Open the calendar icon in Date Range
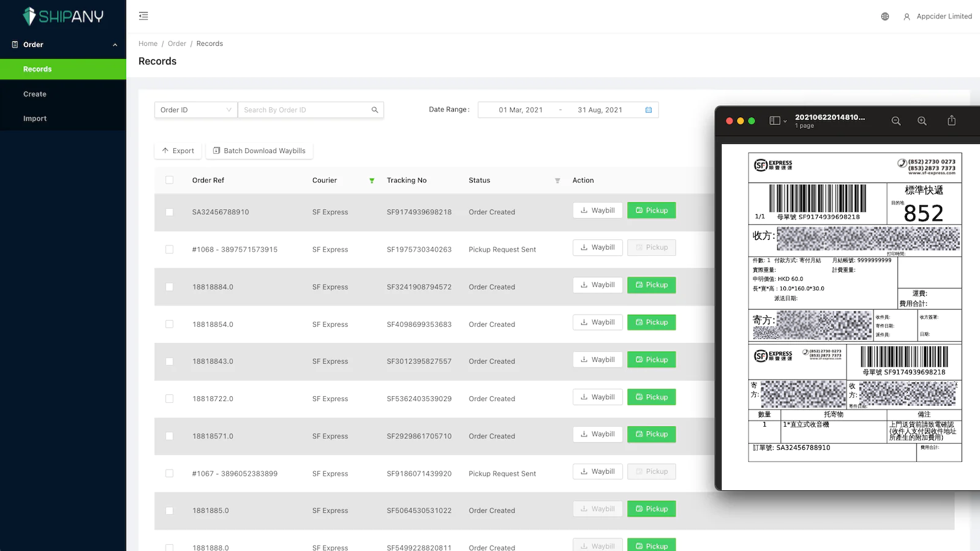The height and width of the screenshot is (551, 980). (x=649, y=110)
